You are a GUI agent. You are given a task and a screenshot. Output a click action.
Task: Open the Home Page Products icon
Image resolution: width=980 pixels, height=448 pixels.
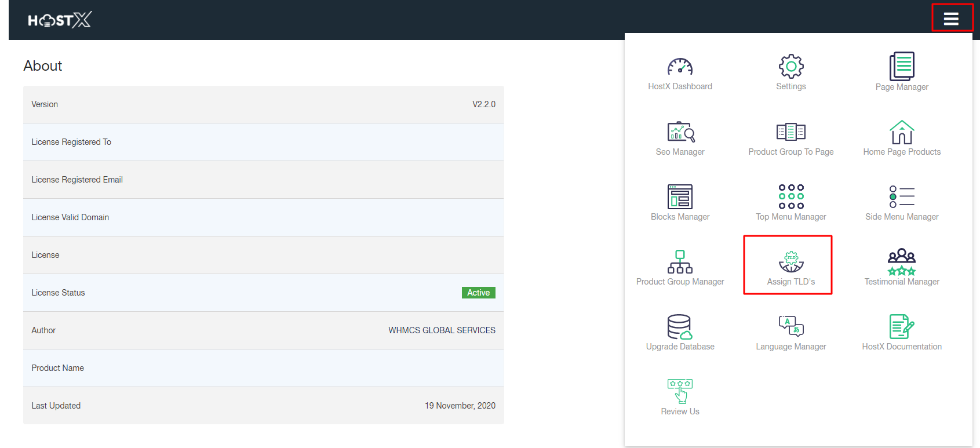point(902,132)
